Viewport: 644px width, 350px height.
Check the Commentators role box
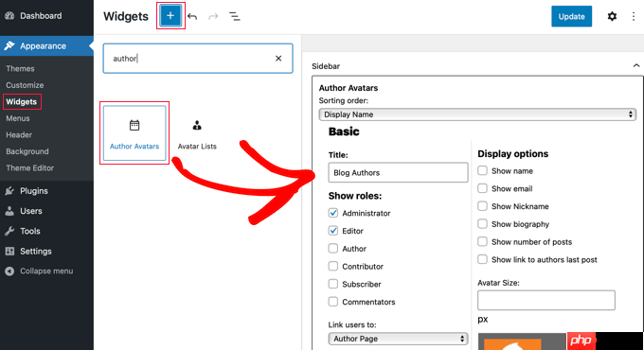pyautogui.click(x=333, y=302)
